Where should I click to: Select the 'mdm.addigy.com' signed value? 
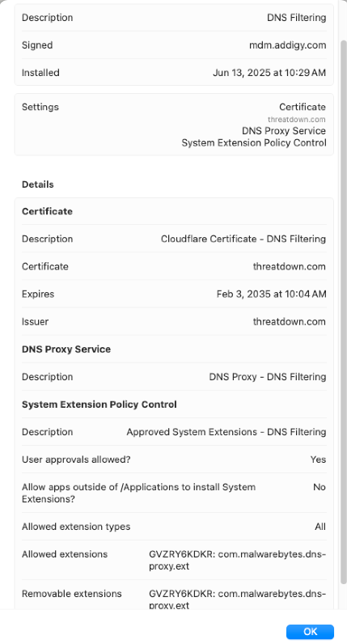click(x=287, y=45)
